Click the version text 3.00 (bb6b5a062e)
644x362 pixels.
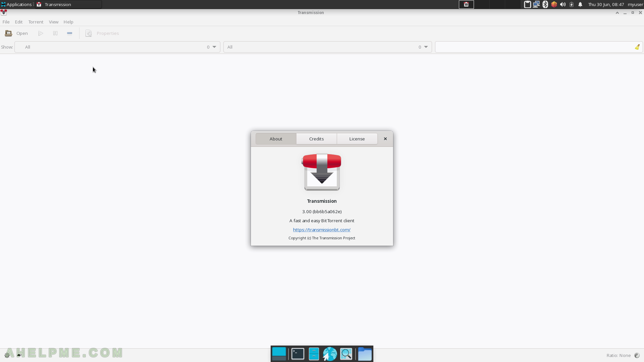[x=322, y=212]
